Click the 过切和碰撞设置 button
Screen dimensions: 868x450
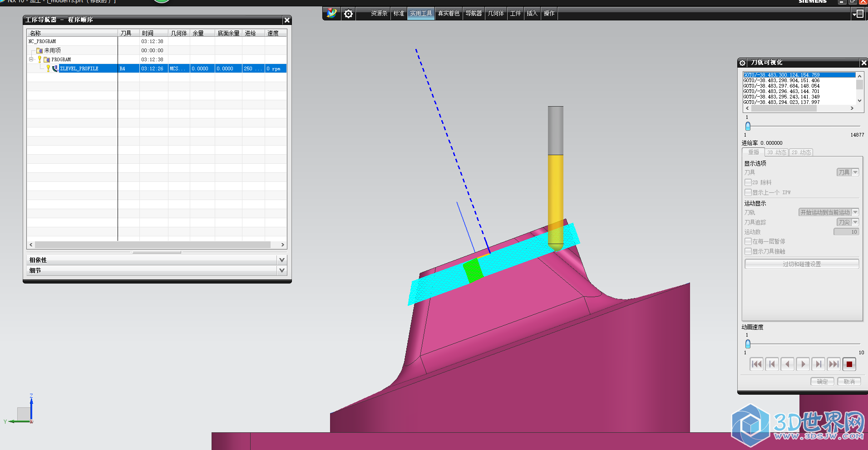pyautogui.click(x=802, y=264)
